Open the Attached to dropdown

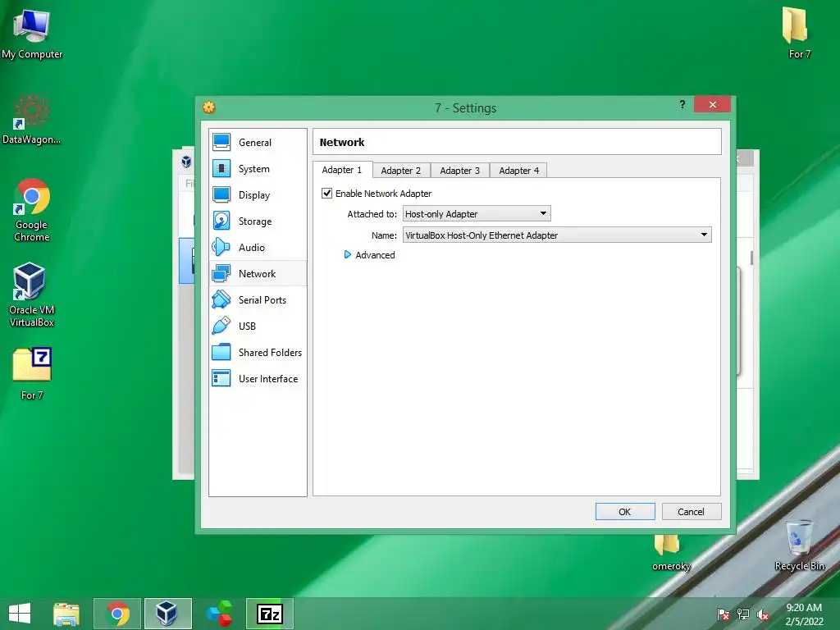coord(477,214)
